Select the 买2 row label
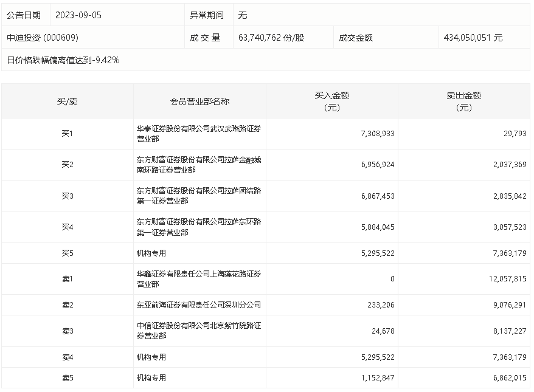Viewport: 534px width, 392px height. (x=67, y=164)
